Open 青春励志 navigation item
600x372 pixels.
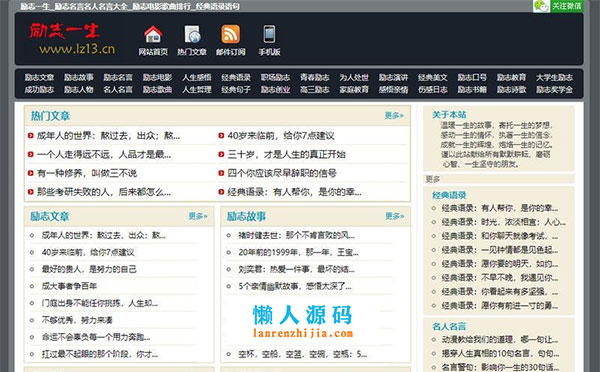[315, 77]
